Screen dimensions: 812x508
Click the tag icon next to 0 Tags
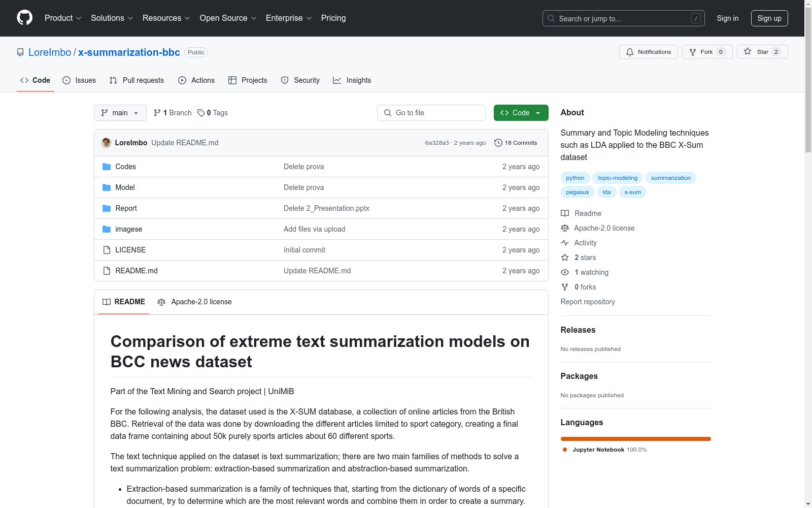coord(201,113)
